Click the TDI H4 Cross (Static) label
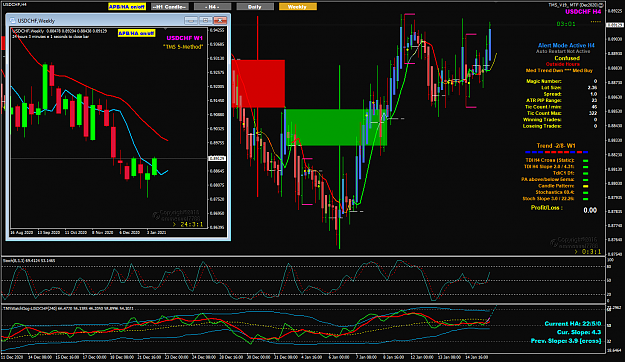 550,160
